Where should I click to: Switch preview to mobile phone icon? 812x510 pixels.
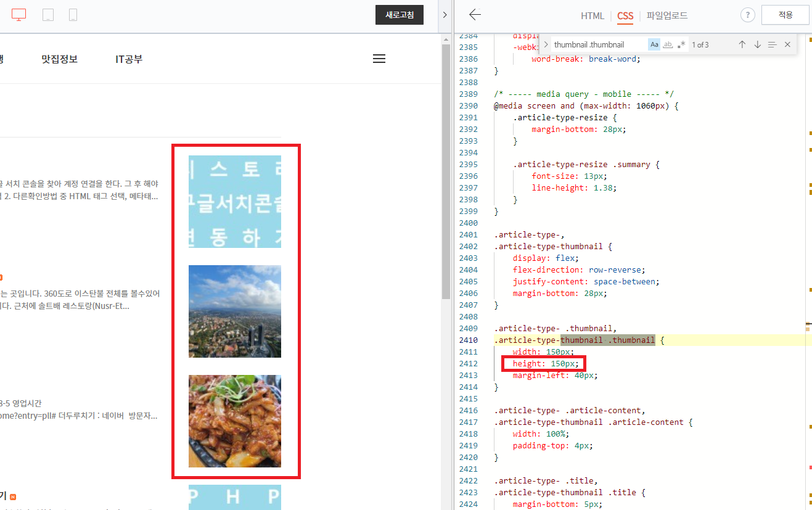[x=73, y=15]
